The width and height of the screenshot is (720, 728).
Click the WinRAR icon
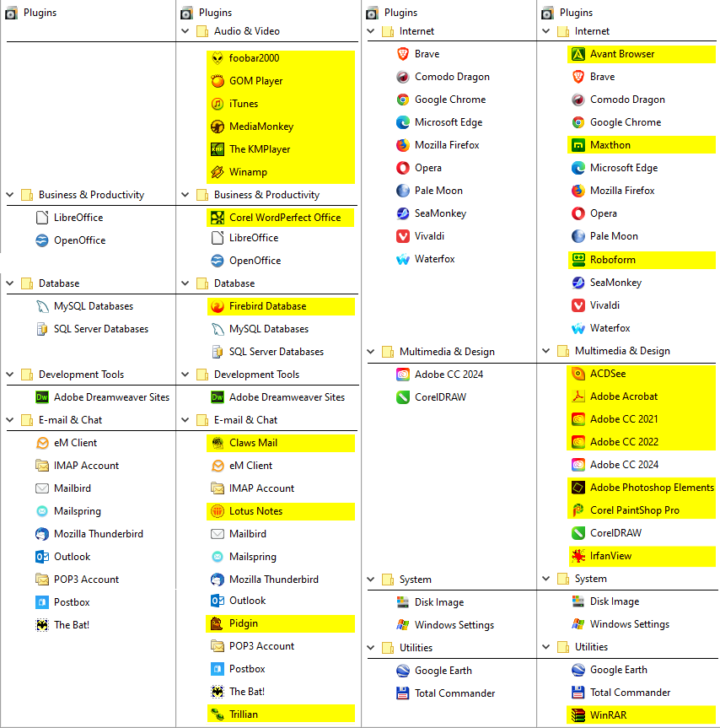pos(578,715)
